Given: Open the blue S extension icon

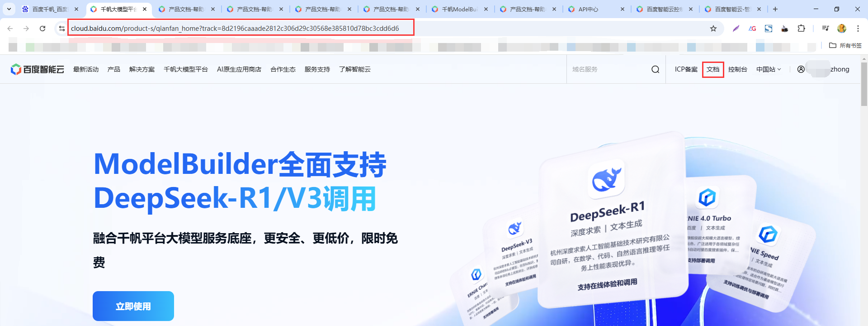Looking at the screenshot, I should pyautogui.click(x=769, y=29).
